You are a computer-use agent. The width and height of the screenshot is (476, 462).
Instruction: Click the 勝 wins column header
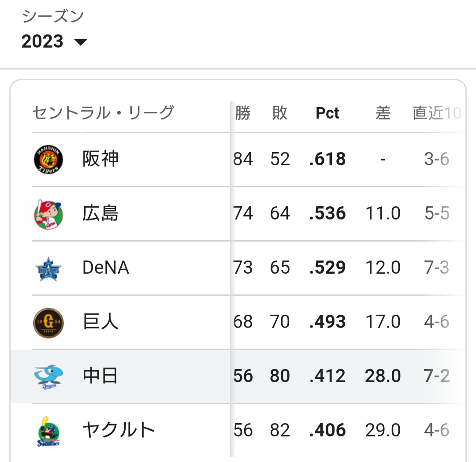pos(243,113)
